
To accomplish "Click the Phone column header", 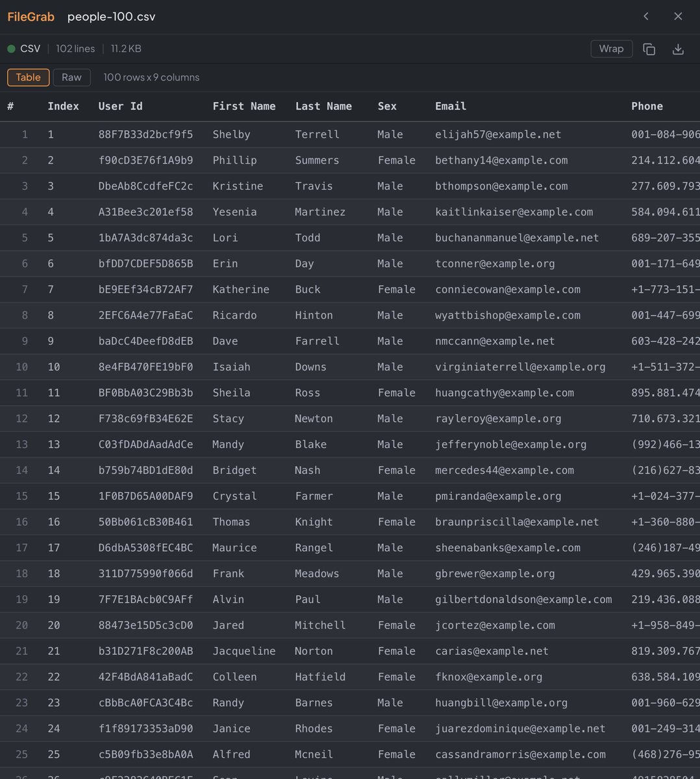I will tap(647, 106).
